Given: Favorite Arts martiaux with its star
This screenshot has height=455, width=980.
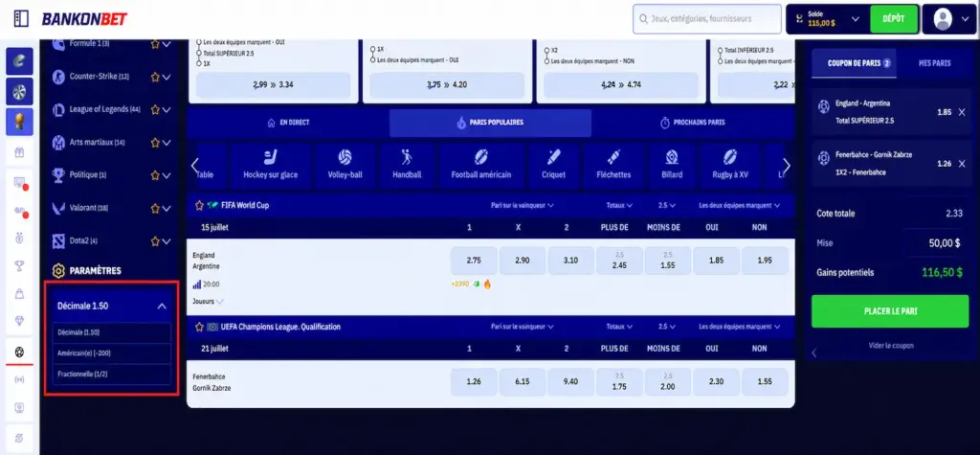Looking at the screenshot, I should point(155,143).
